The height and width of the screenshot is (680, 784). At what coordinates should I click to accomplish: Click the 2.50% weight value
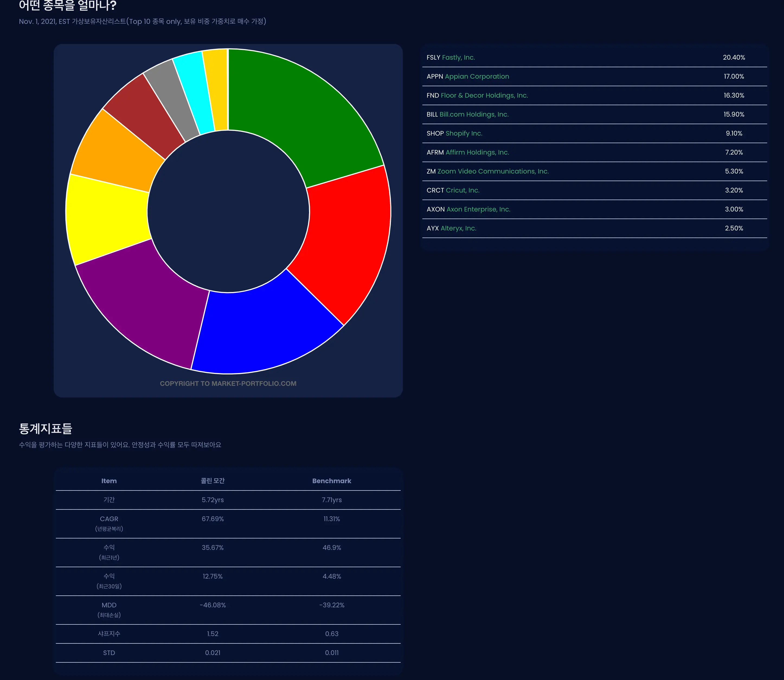(734, 228)
